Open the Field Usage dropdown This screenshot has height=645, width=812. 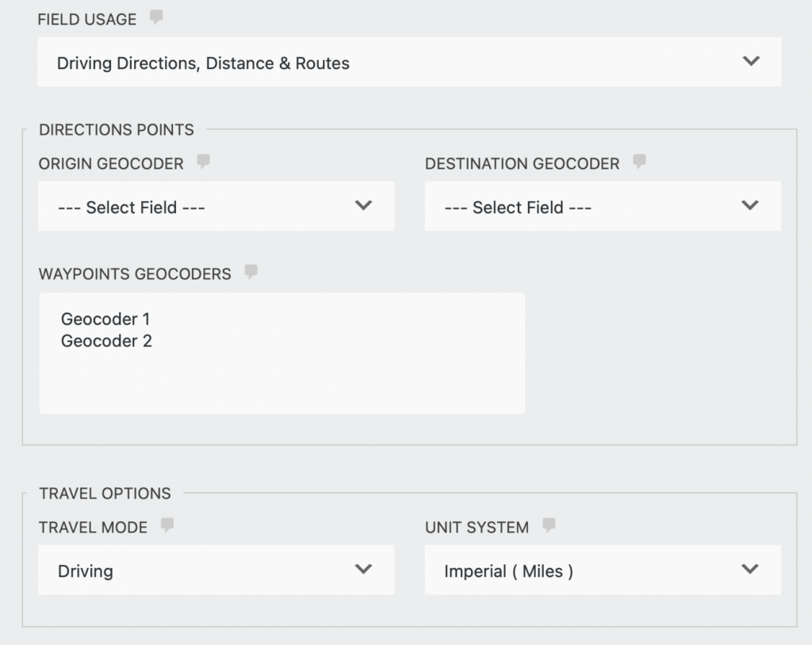[x=409, y=62]
